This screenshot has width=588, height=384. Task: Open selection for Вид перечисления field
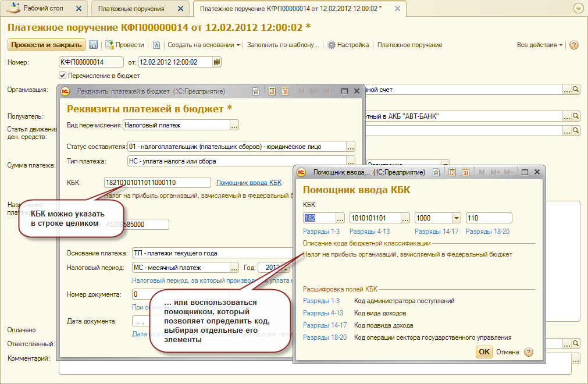(234, 125)
